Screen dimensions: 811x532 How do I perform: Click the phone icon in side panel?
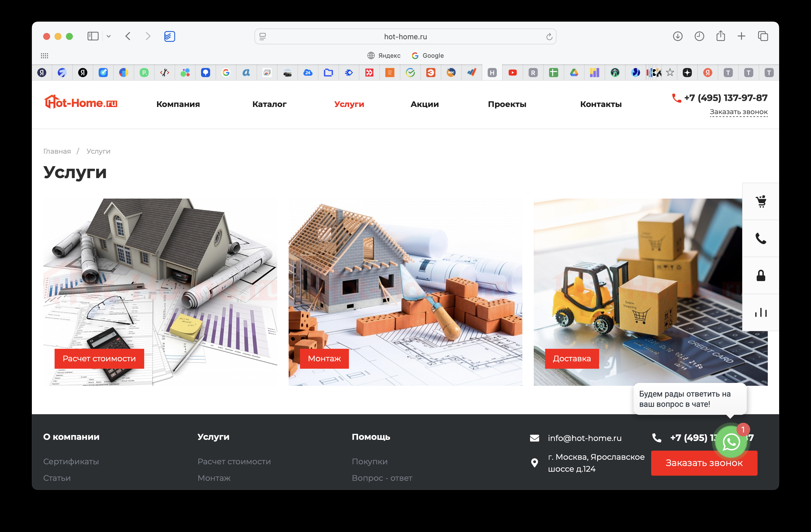click(x=761, y=238)
